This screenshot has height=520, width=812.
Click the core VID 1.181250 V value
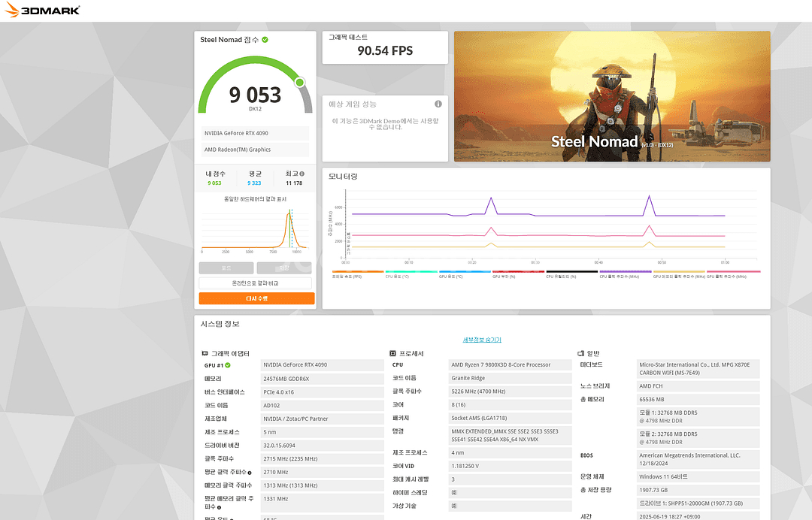(x=510, y=466)
